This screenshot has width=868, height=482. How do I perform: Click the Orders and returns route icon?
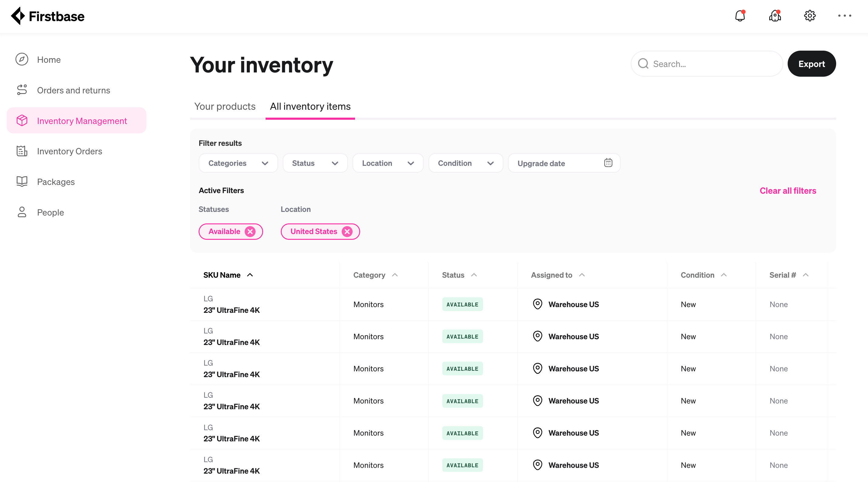pyautogui.click(x=22, y=90)
